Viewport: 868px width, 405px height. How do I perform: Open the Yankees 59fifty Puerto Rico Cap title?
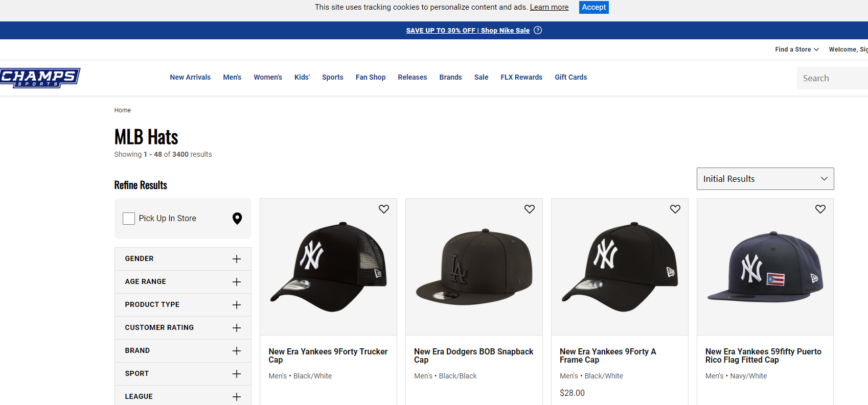(763, 355)
